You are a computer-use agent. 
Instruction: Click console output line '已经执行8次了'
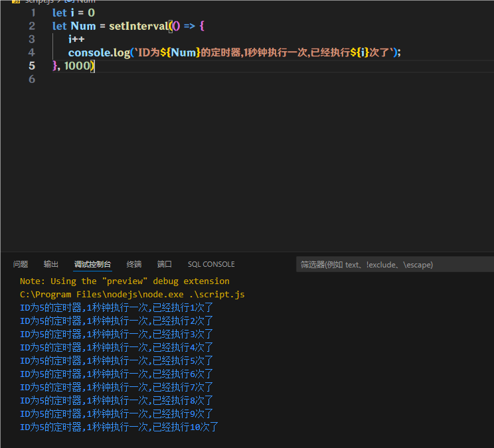click(117, 400)
